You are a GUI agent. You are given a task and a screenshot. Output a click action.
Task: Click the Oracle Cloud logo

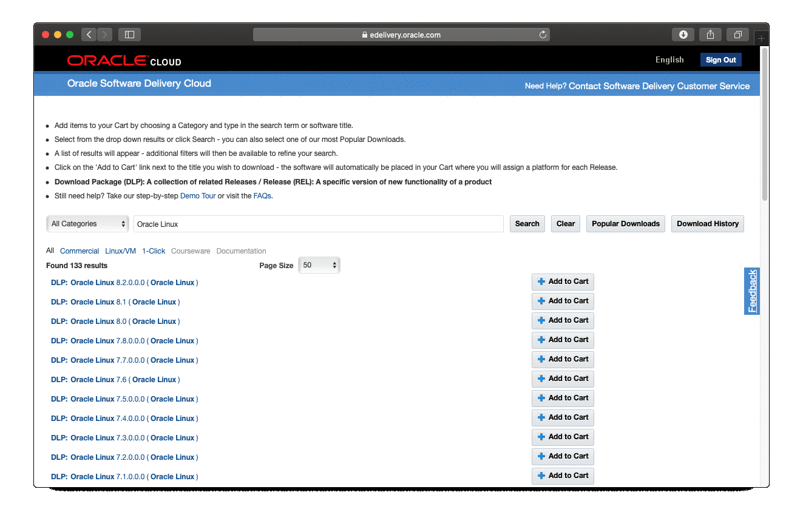tap(124, 61)
